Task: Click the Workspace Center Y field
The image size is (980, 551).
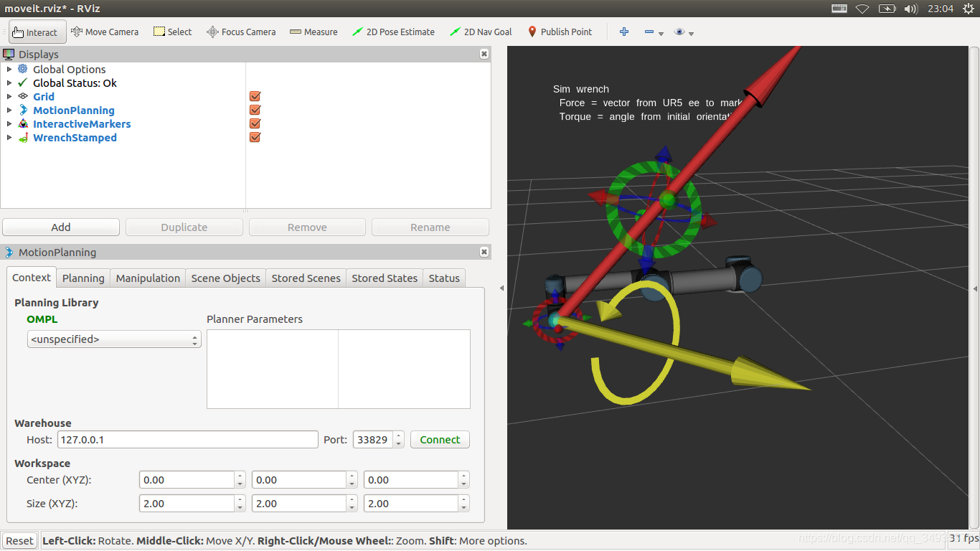Action: pos(299,480)
